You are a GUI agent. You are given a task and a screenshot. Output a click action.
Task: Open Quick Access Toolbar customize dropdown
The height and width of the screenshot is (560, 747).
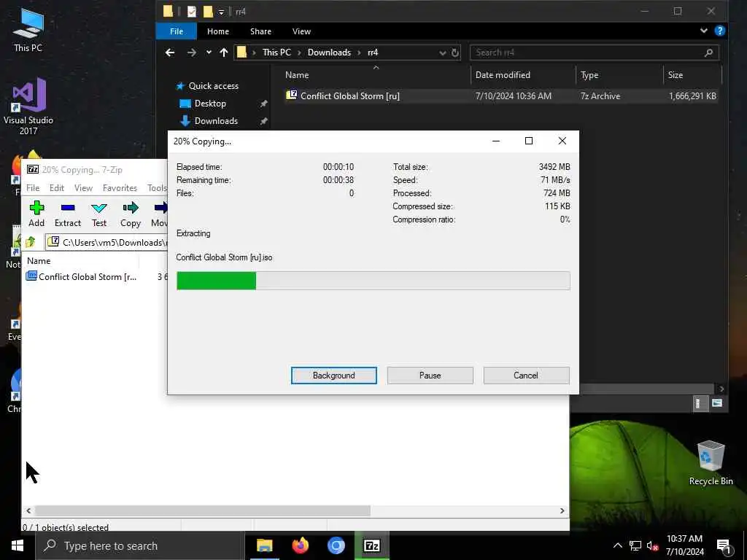(221, 12)
